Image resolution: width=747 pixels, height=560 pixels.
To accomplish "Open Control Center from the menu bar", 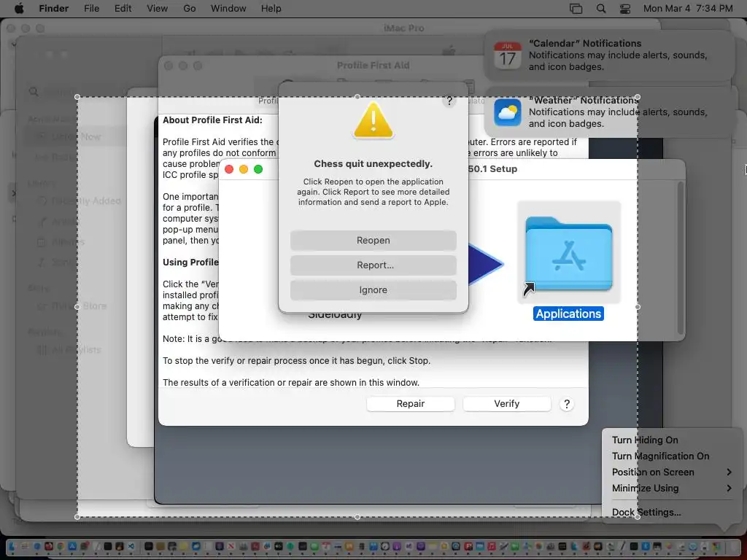I will (x=625, y=9).
